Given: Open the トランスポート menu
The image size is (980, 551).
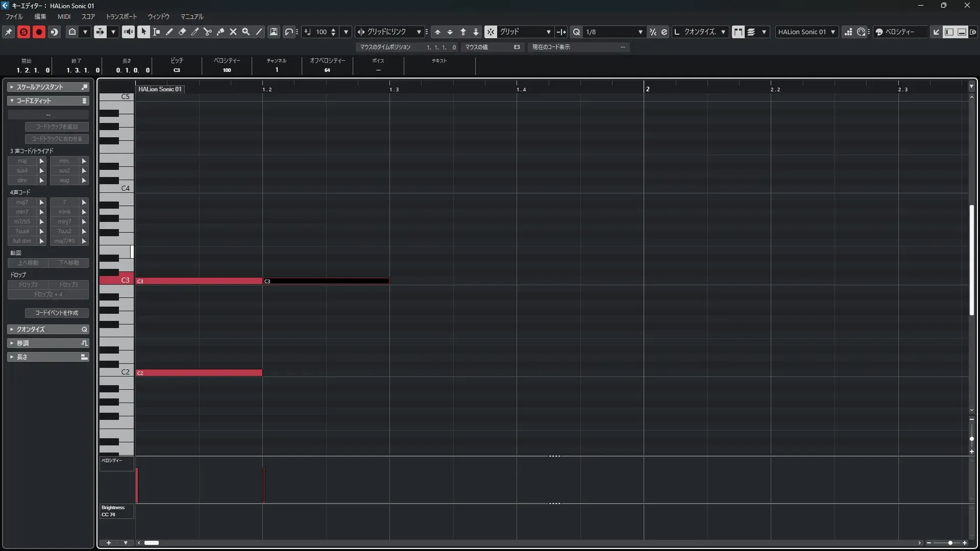Looking at the screenshot, I should pyautogui.click(x=121, y=17).
